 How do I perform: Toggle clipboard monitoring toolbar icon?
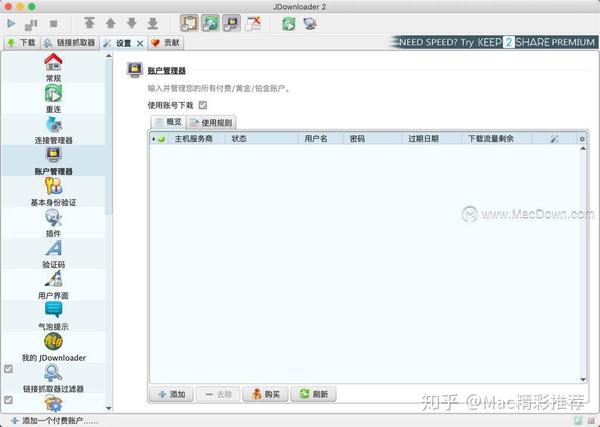click(x=189, y=23)
